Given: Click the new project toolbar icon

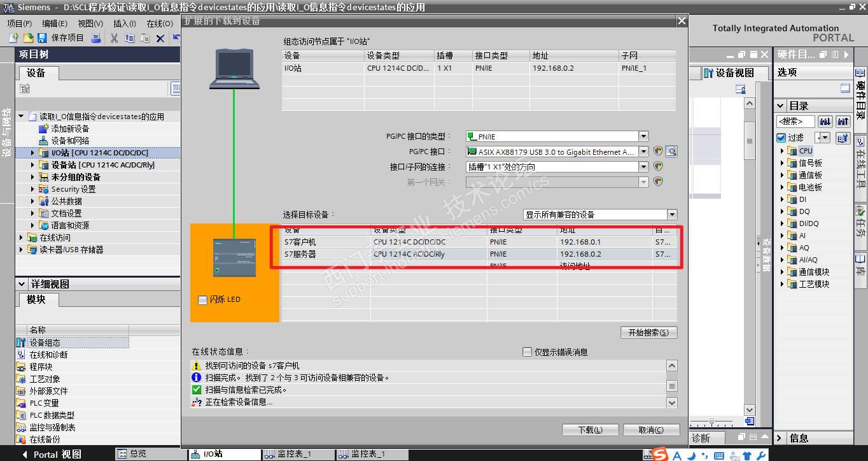Looking at the screenshot, I should (13, 38).
